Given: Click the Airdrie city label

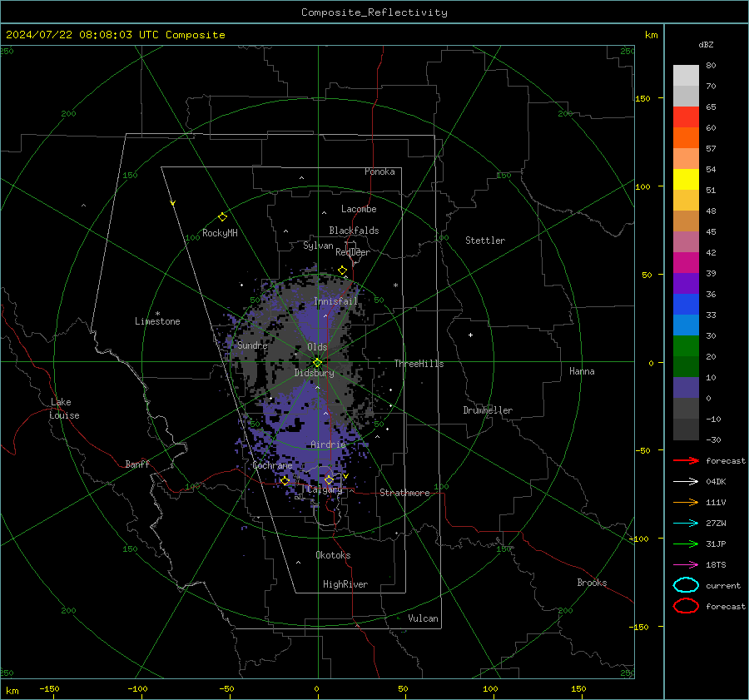Looking at the screenshot, I should pyautogui.click(x=328, y=444).
